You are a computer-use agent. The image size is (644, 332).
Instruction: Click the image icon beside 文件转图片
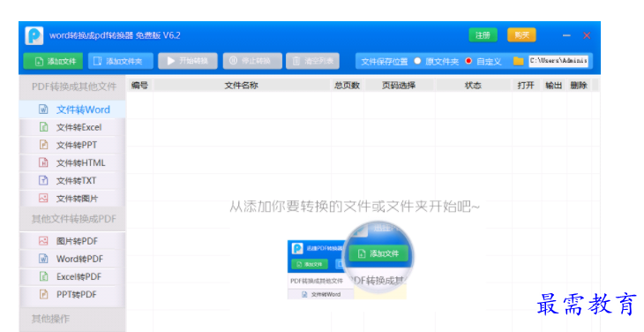[x=43, y=198]
